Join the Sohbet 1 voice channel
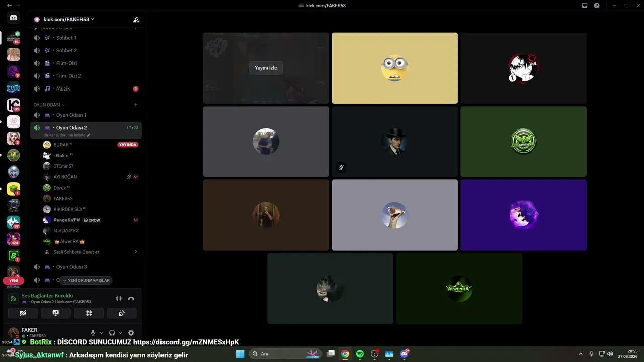644x362 pixels. (86, 38)
